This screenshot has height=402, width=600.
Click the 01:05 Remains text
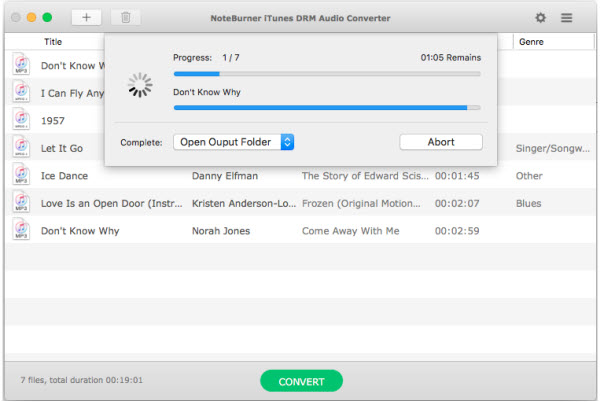451,58
